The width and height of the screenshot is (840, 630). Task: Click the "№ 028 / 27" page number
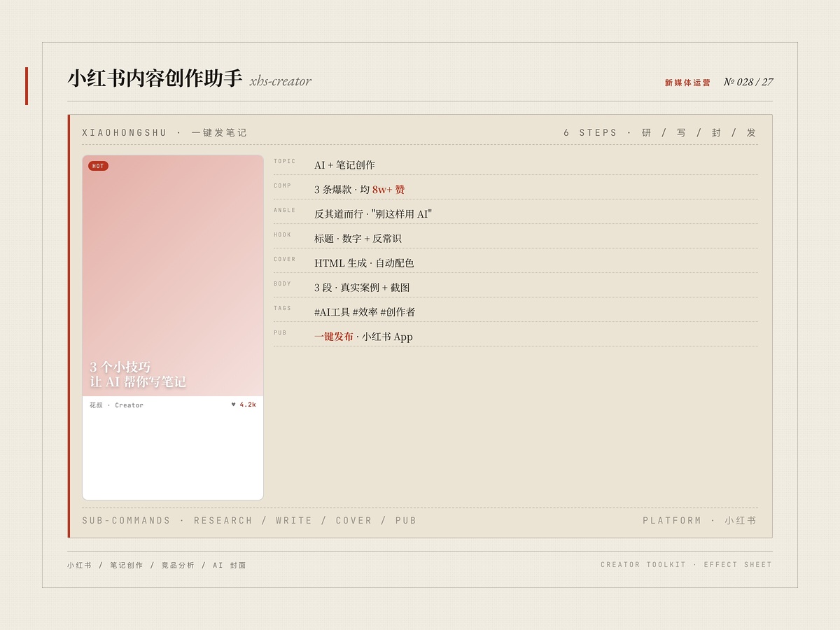[748, 82]
